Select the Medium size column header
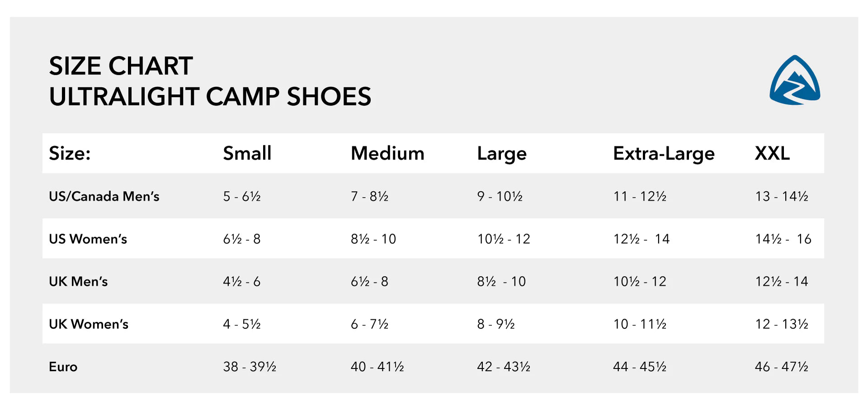The image size is (868, 411). [x=387, y=154]
